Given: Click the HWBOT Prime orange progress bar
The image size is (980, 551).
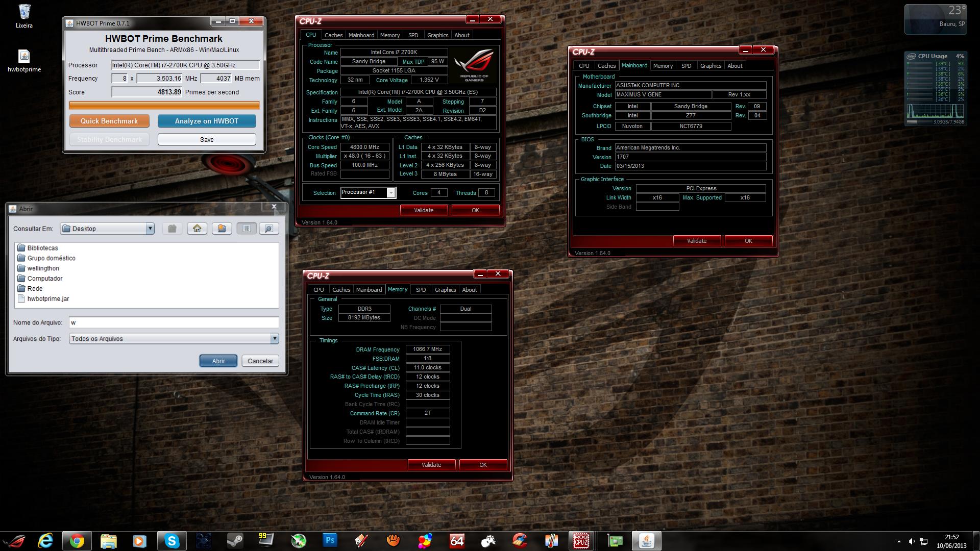Looking at the screenshot, I should point(164,106).
